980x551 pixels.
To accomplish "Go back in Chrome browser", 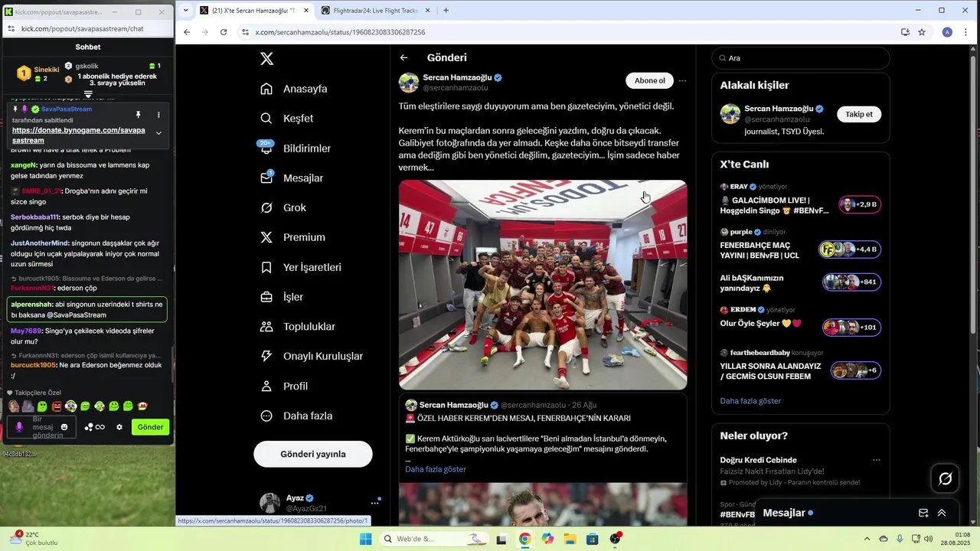I will [186, 32].
